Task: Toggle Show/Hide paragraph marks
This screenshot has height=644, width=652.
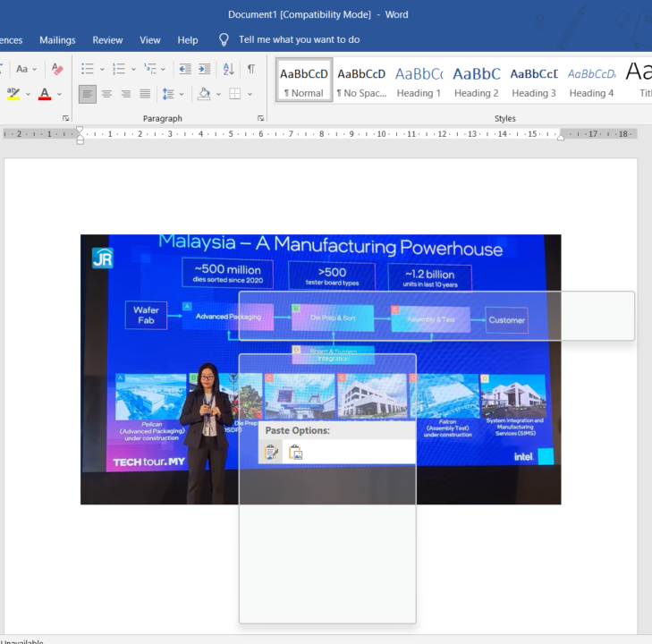Action: click(x=251, y=69)
